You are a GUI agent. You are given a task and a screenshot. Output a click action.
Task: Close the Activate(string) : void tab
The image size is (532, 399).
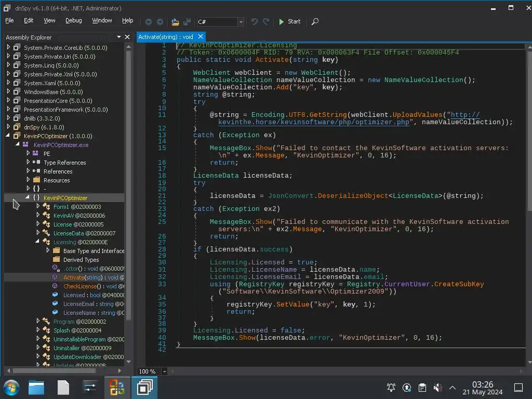pyautogui.click(x=201, y=36)
